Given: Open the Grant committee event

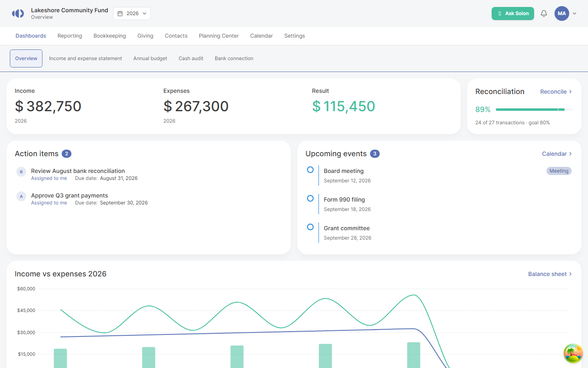Looking at the screenshot, I should (347, 228).
